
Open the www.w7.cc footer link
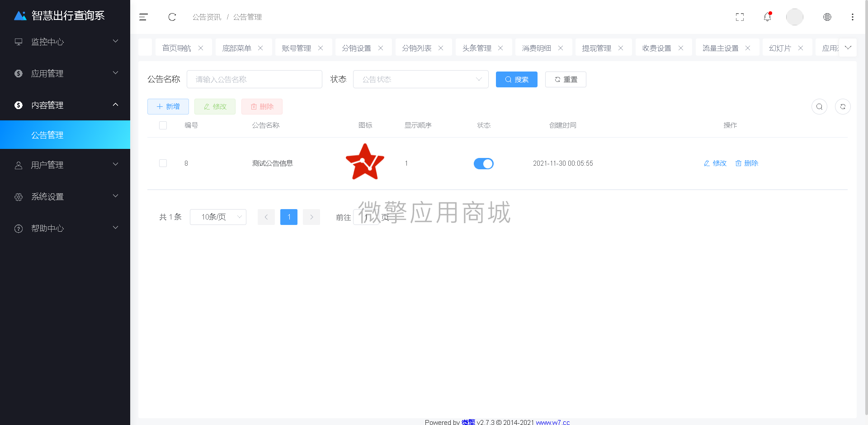[553, 422]
